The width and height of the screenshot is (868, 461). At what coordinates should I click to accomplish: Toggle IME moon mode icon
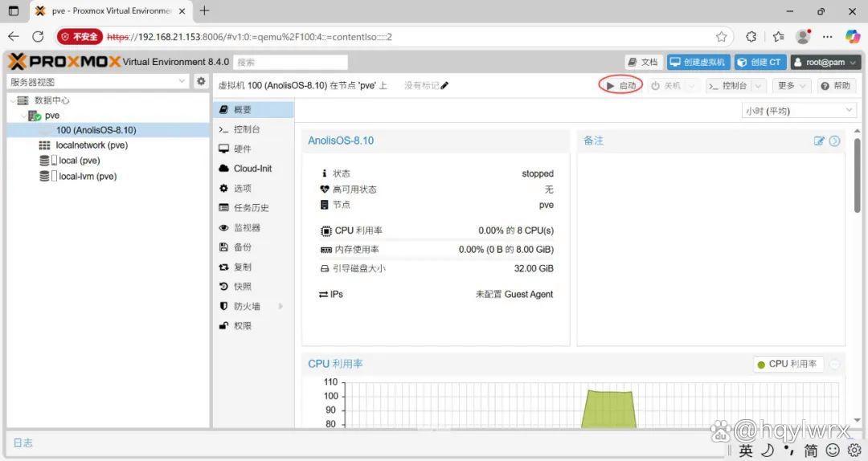click(x=768, y=450)
